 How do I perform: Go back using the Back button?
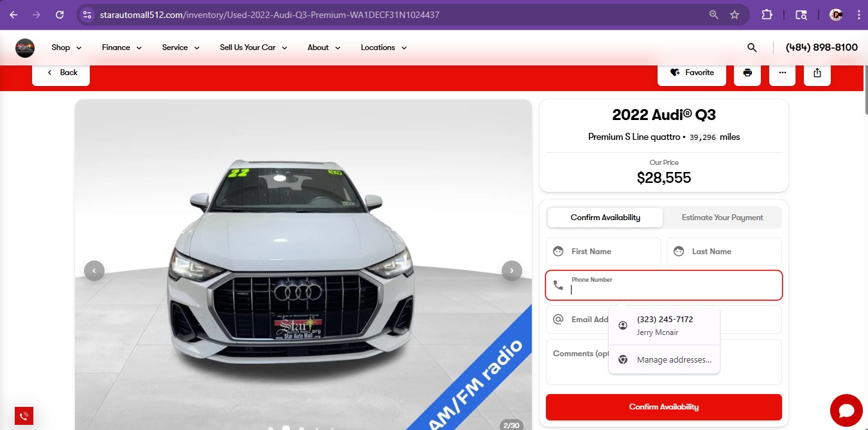point(62,73)
